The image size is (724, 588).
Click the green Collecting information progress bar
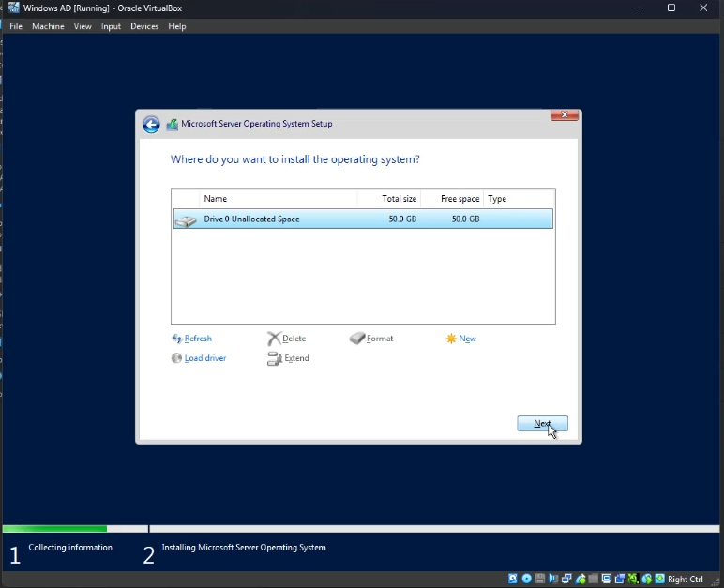[x=54, y=529]
